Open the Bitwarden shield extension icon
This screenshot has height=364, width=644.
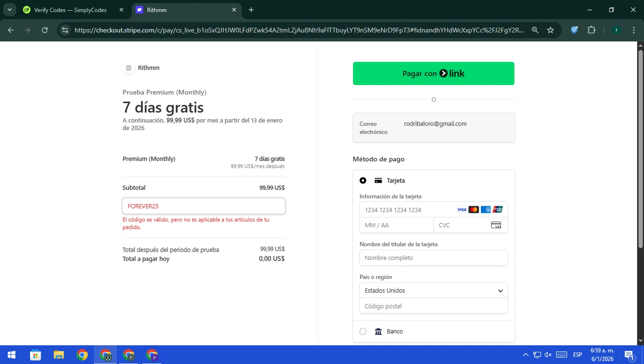574,30
